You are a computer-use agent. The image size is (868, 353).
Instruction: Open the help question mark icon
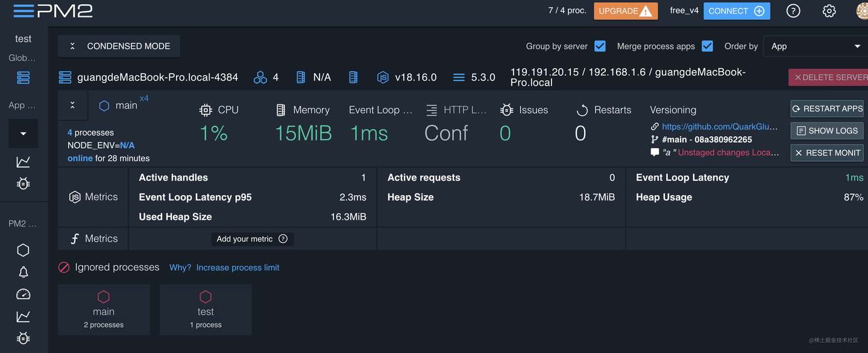coord(793,10)
